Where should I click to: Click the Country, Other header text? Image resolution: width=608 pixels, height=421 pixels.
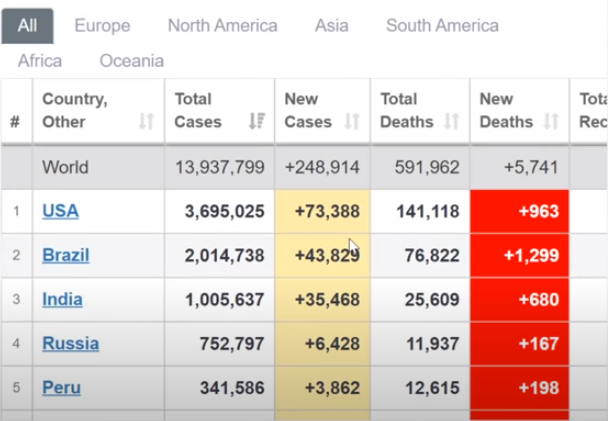[75, 110]
